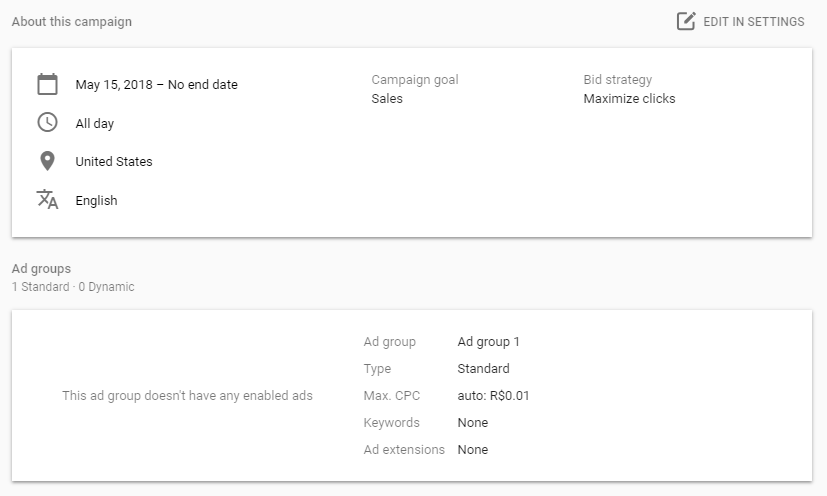This screenshot has height=496, width=827.
Task: Click the English language text
Action: pos(96,200)
